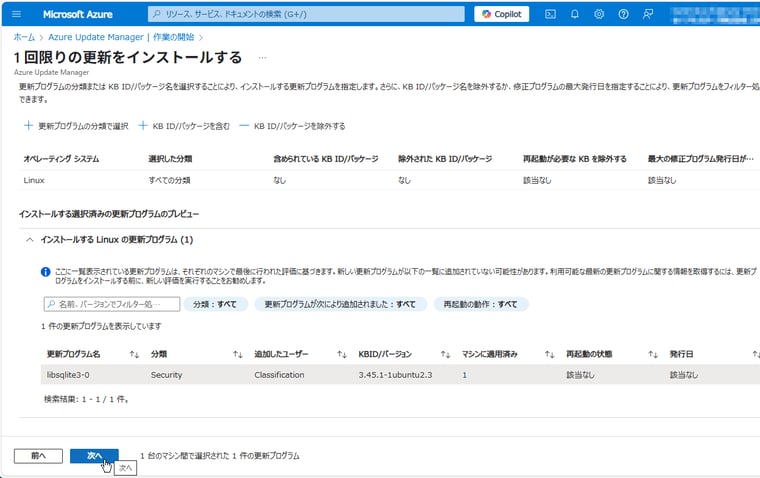The height and width of the screenshot is (478, 760).
Task: Sort by 分類 column arrows
Action: tap(238, 355)
